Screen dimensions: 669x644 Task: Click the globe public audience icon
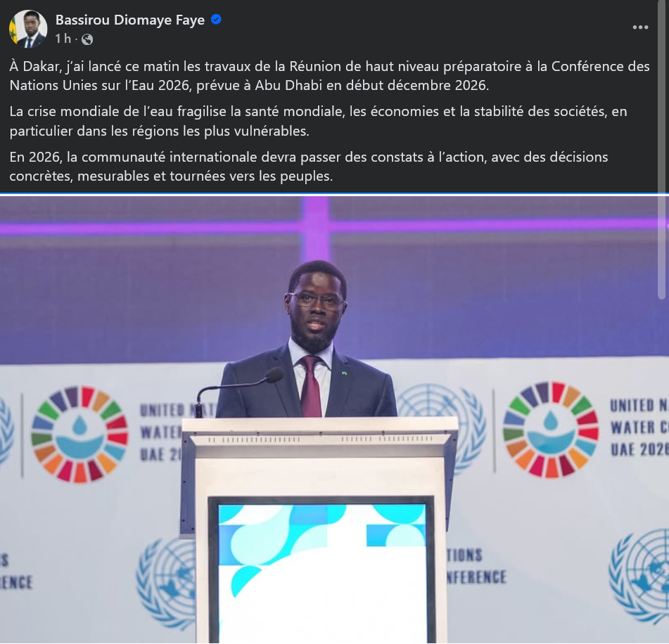click(x=87, y=39)
